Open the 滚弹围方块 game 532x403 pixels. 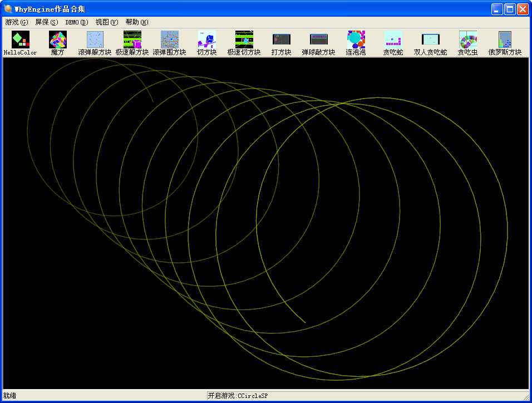(x=169, y=43)
